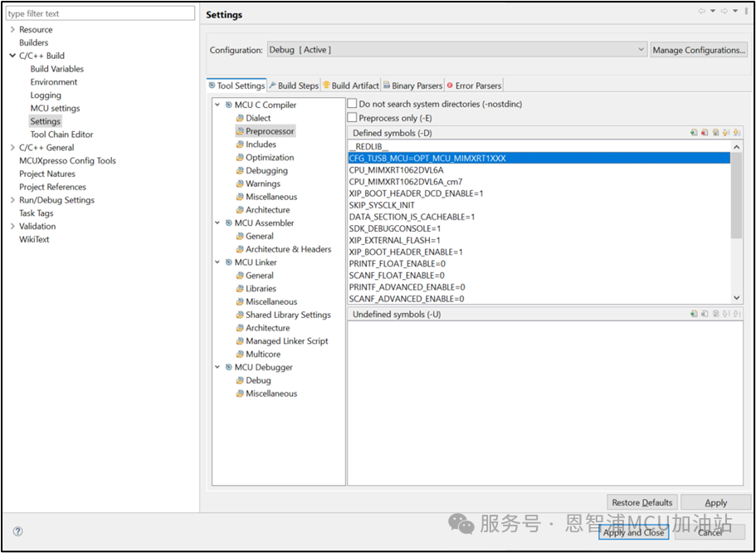Click Move Down icon in Defined symbols
Image resolution: width=756 pixels, height=553 pixels.
(737, 133)
